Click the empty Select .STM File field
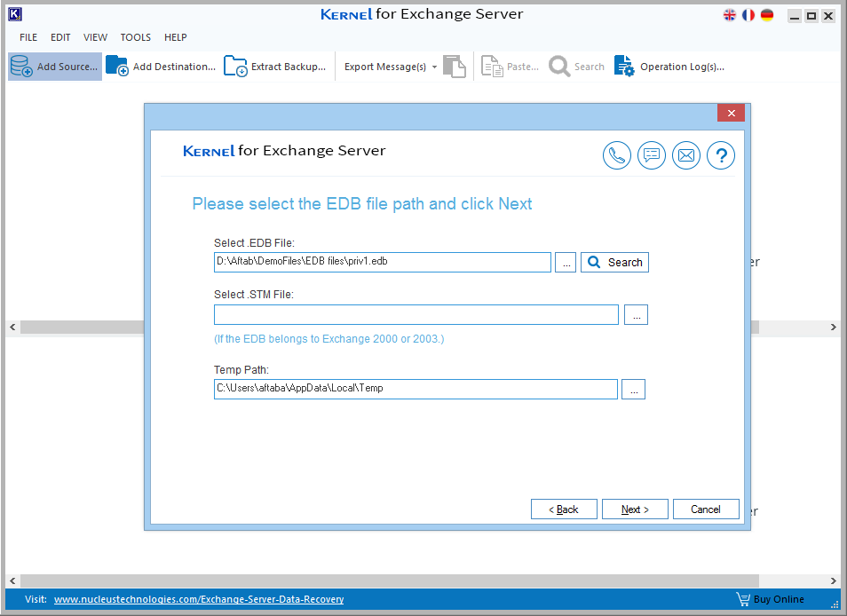 point(416,315)
